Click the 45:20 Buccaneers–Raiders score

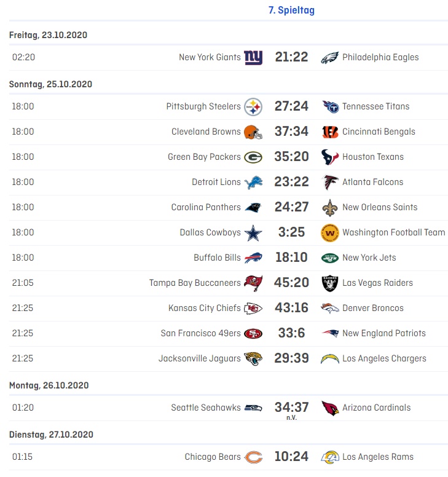tap(291, 283)
